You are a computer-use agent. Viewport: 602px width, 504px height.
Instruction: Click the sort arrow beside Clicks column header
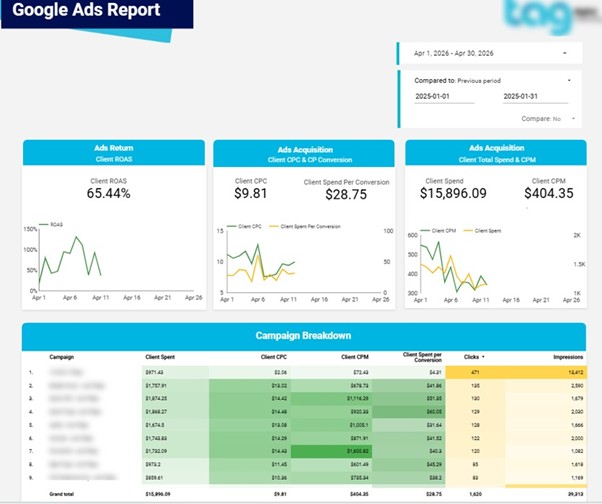tap(483, 357)
